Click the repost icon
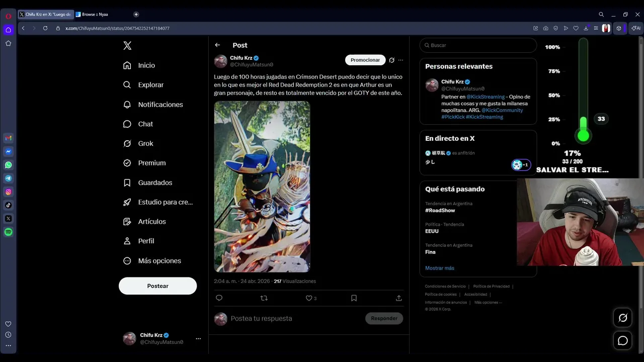 click(x=264, y=298)
